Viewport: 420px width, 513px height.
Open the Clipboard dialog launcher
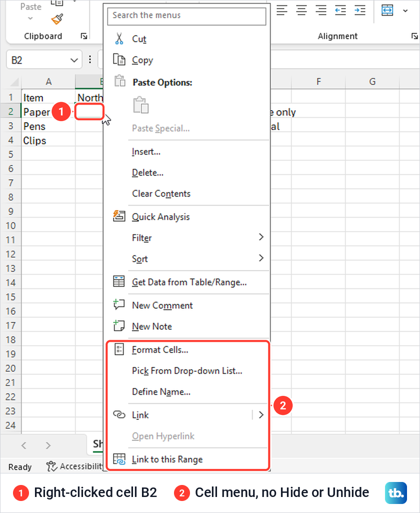click(x=84, y=36)
